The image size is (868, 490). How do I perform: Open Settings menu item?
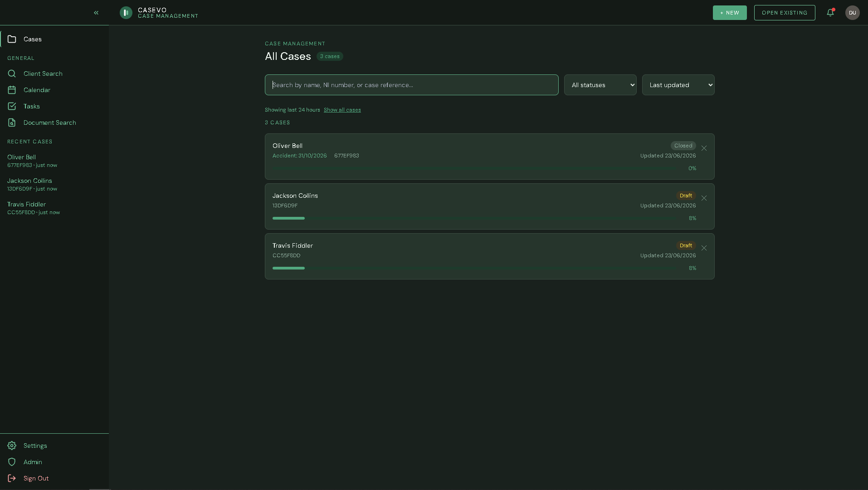(54, 446)
